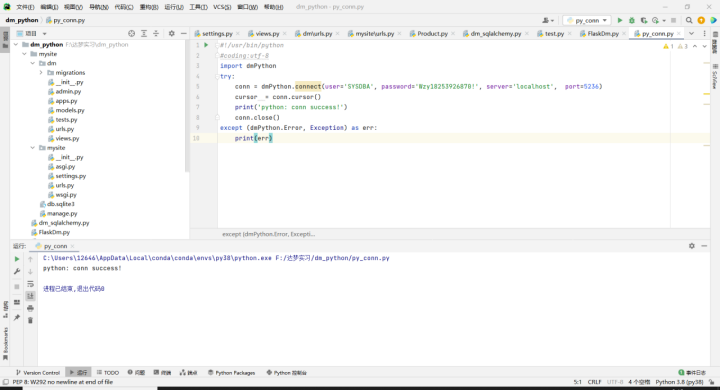Click Down the stack trace arrow

click(30, 271)
